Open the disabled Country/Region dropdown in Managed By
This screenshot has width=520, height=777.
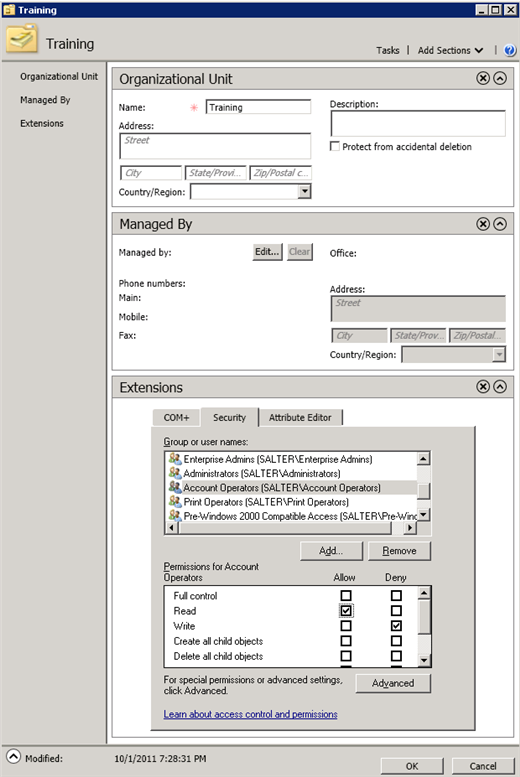coord(499,354)
